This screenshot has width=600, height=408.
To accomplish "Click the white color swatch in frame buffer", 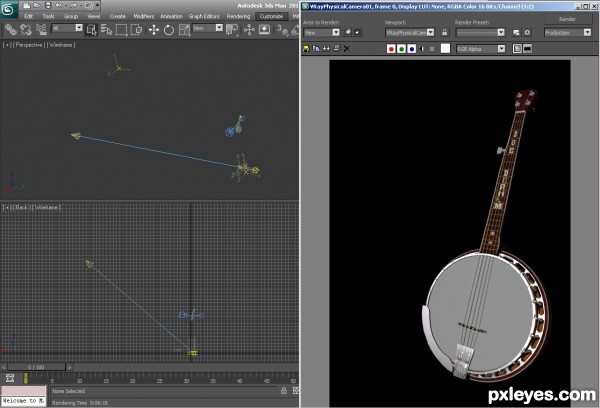I will click(x=445, y=49).
